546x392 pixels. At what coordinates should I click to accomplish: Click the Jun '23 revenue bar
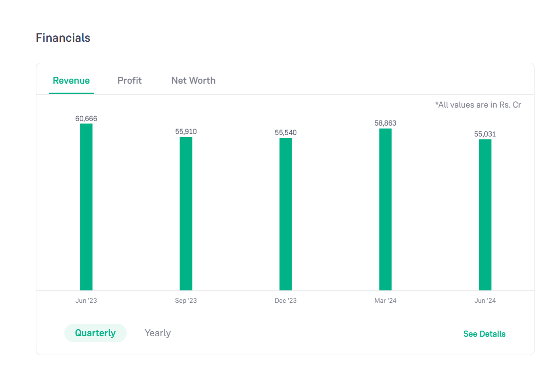click(86, 207)
